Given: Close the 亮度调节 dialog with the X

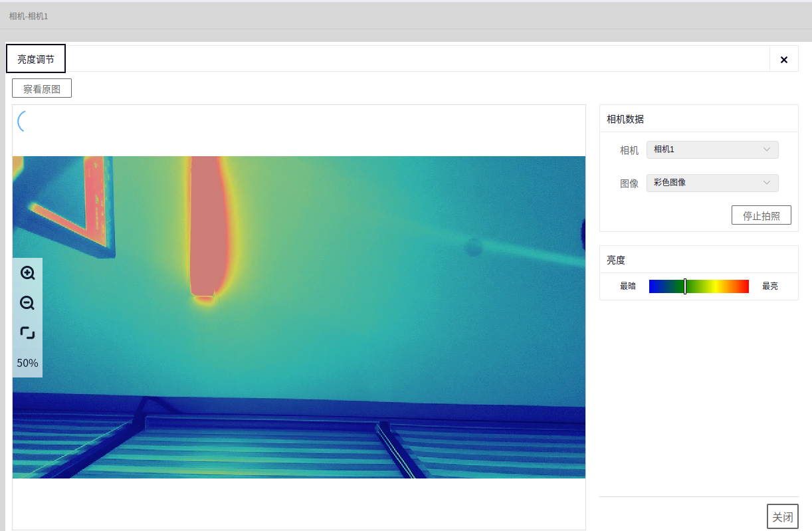Looking at the screenshot, I should (x=784, y=60).
